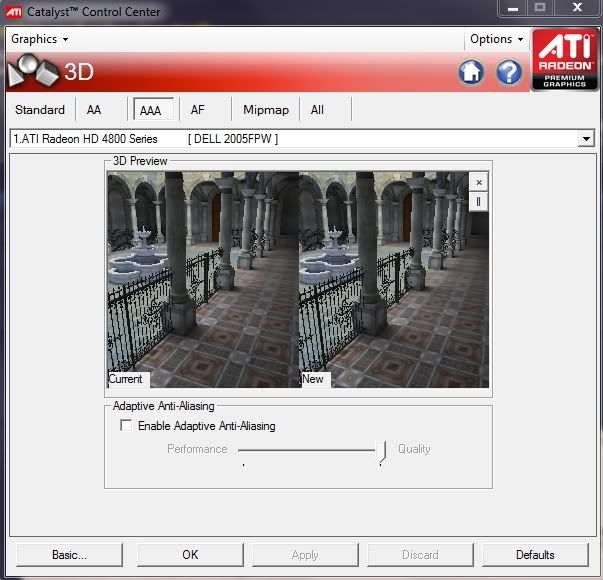
Task: Click the Basic... button
Action: coord(69,555)
